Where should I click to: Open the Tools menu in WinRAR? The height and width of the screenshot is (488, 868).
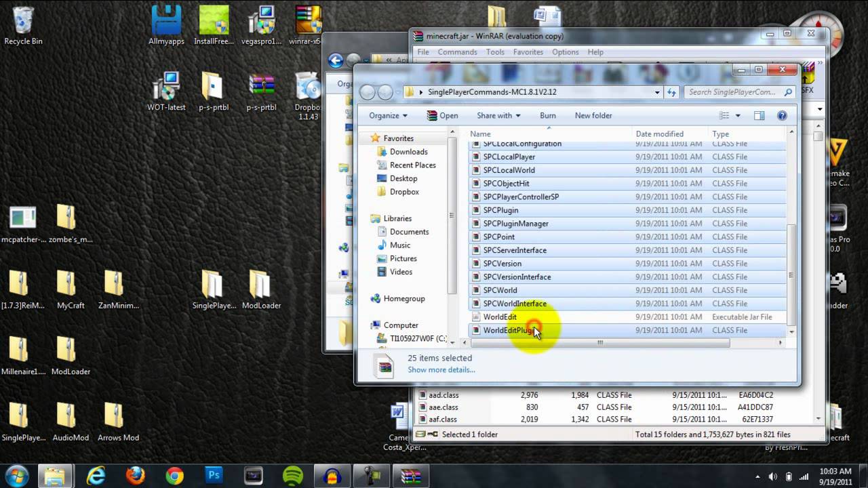(495, 52)
